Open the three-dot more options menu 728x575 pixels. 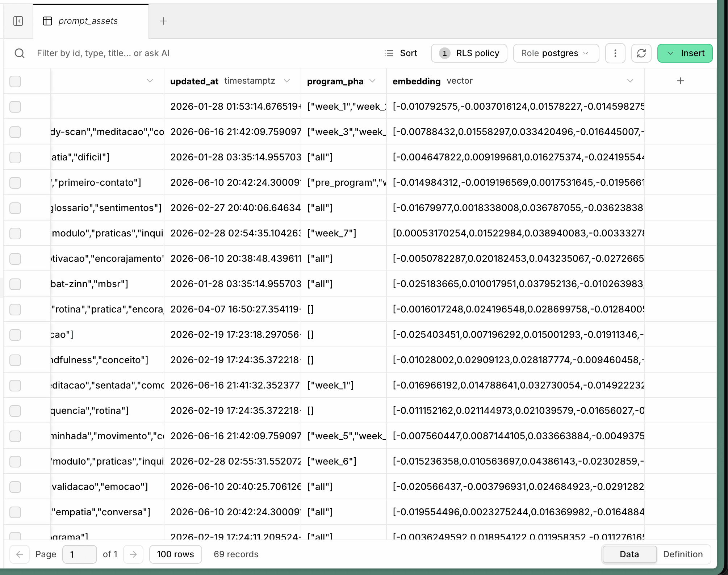pos(615,53)
